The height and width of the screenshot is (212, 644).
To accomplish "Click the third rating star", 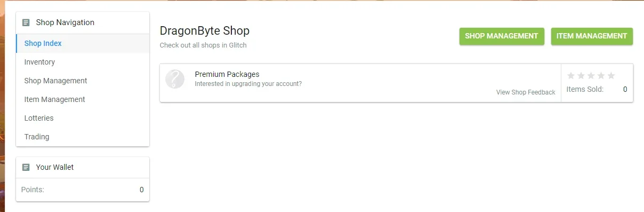I will pyautogui.click(x=591, y=75).
